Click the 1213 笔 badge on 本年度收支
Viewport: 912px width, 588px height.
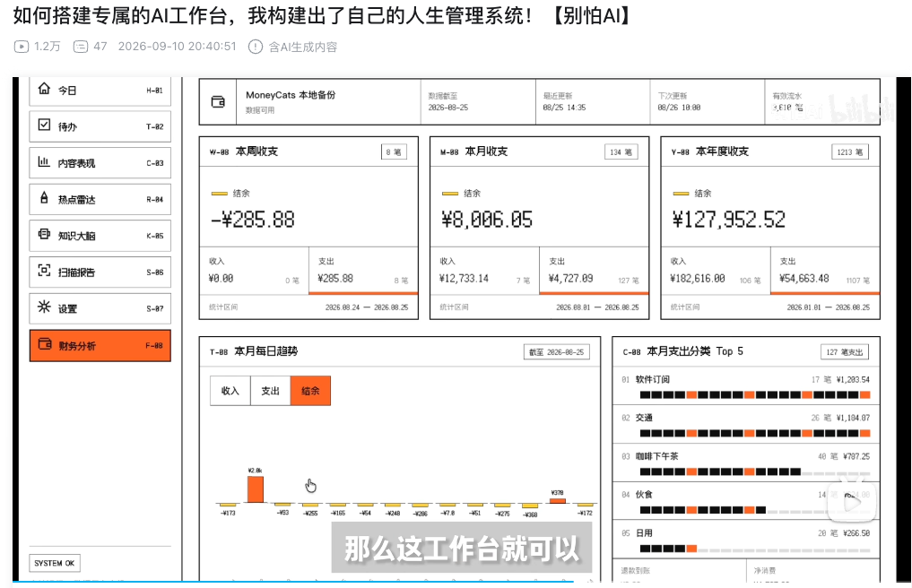click(x=850, y=151)
